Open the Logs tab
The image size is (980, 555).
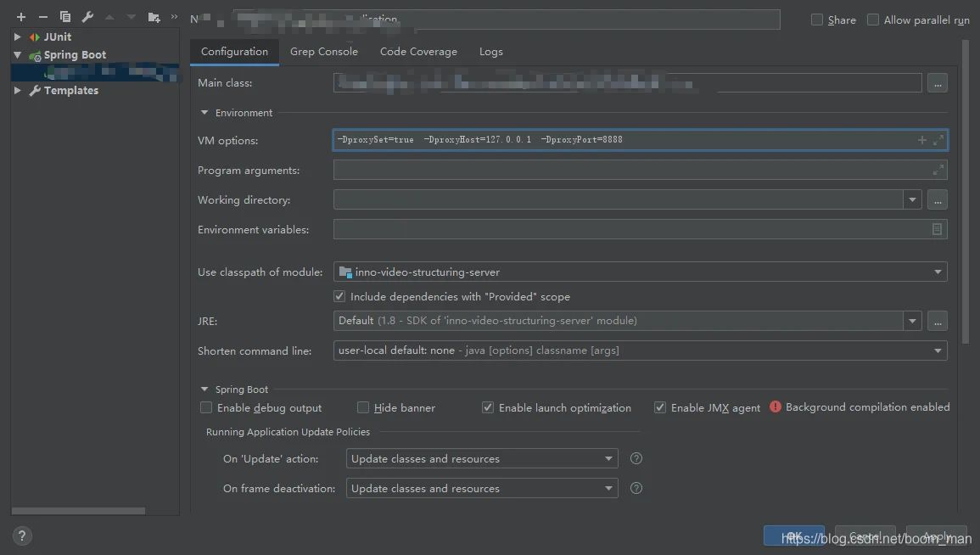(490, 52)
